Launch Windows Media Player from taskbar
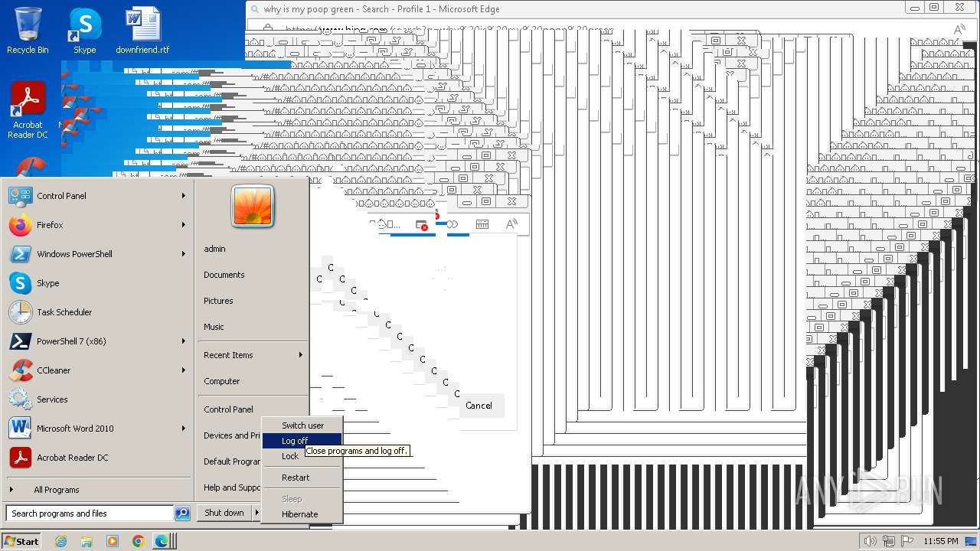This screenshot has height=551, width=980. coord(113,541)
